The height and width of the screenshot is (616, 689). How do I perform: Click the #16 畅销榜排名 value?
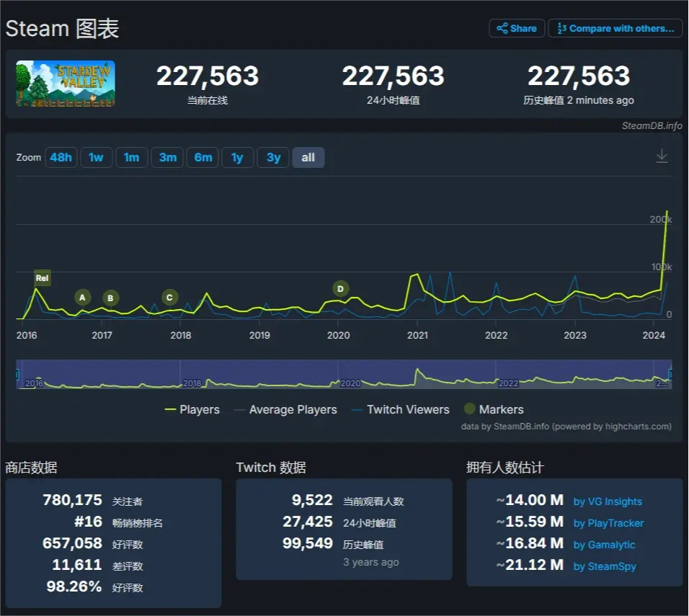(x=89, y=522)
